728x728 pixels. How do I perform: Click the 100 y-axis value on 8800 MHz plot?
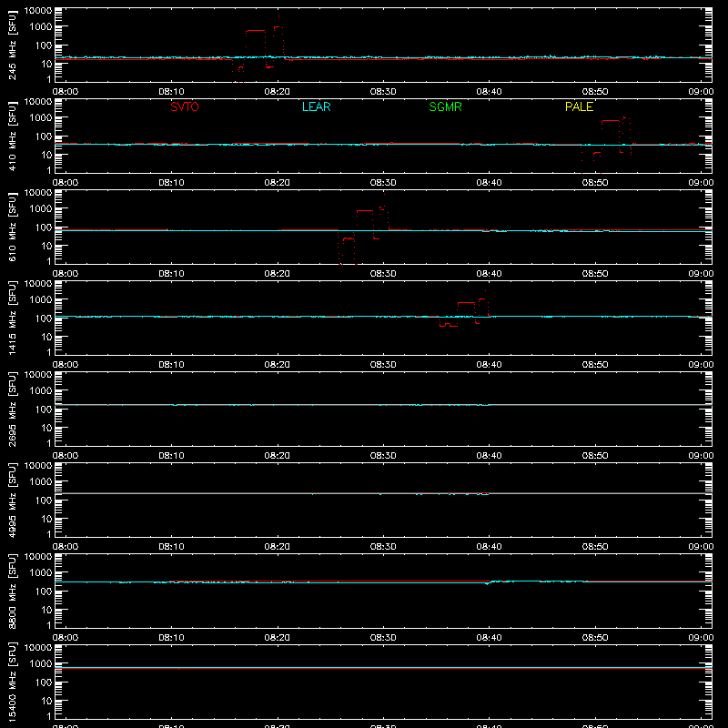(x=44, y=591)
